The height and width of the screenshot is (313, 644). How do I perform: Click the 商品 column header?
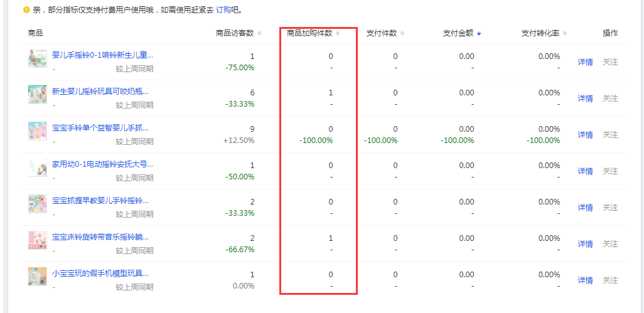click(x=35, y=34)
